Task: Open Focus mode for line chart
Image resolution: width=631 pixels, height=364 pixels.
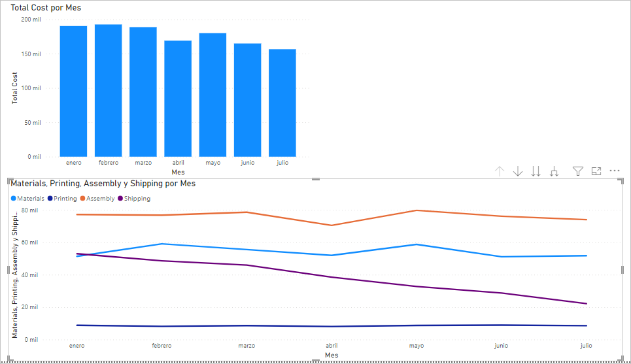Action: [x=596, y=171]
